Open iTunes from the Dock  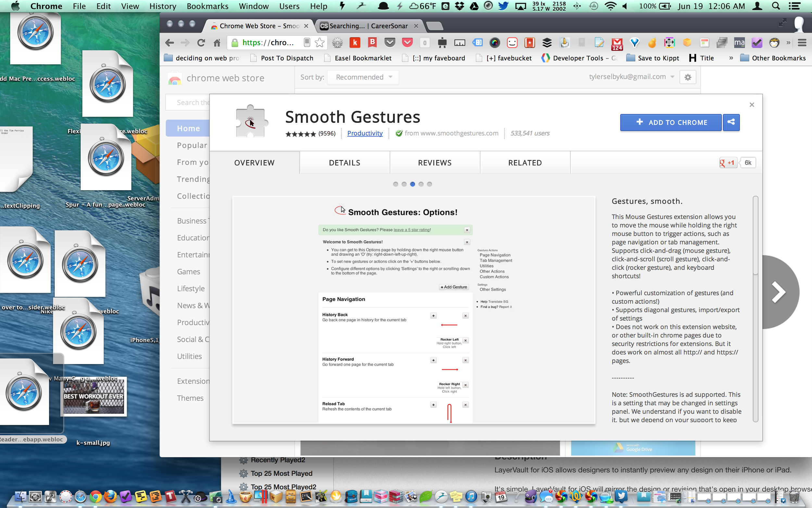(471, 497)
